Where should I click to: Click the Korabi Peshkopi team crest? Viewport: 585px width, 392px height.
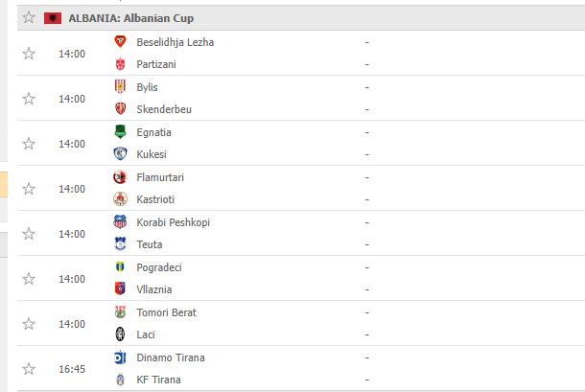coord(120,222)
